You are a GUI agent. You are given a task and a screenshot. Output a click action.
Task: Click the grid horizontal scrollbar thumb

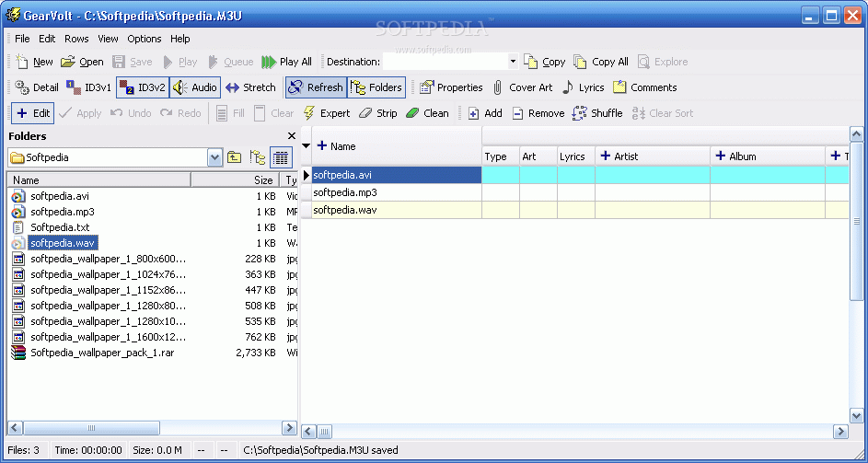tap(324, 432)
